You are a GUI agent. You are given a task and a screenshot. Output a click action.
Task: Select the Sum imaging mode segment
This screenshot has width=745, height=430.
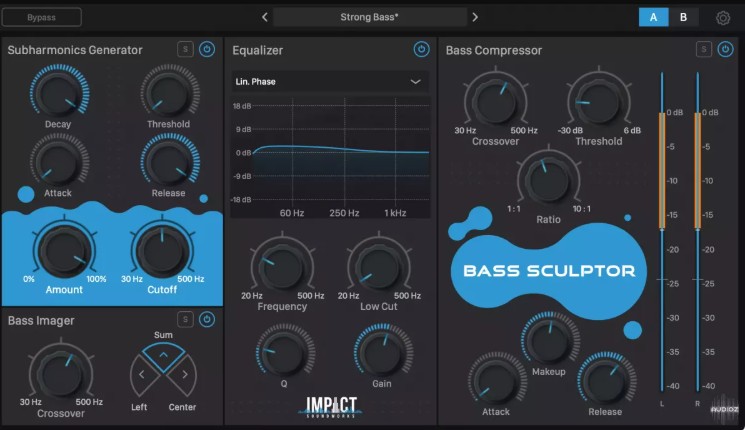[x=163, y=355]
